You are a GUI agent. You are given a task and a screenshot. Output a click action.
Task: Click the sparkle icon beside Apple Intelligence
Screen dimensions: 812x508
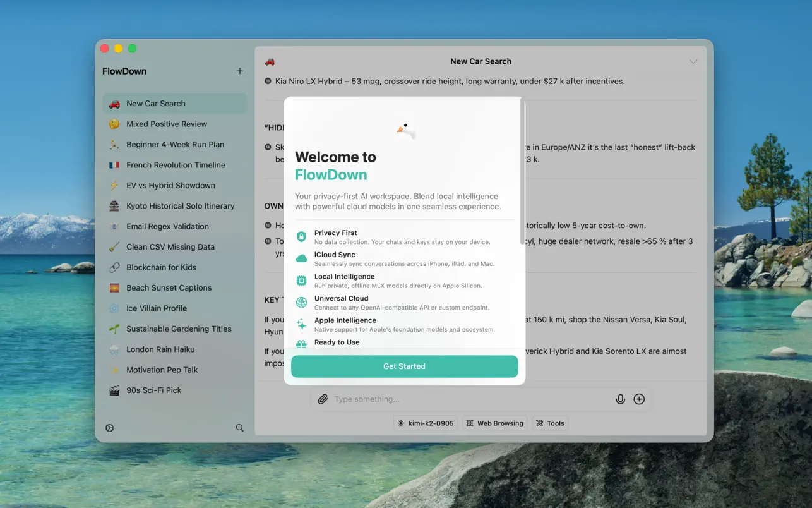(302, 324)
